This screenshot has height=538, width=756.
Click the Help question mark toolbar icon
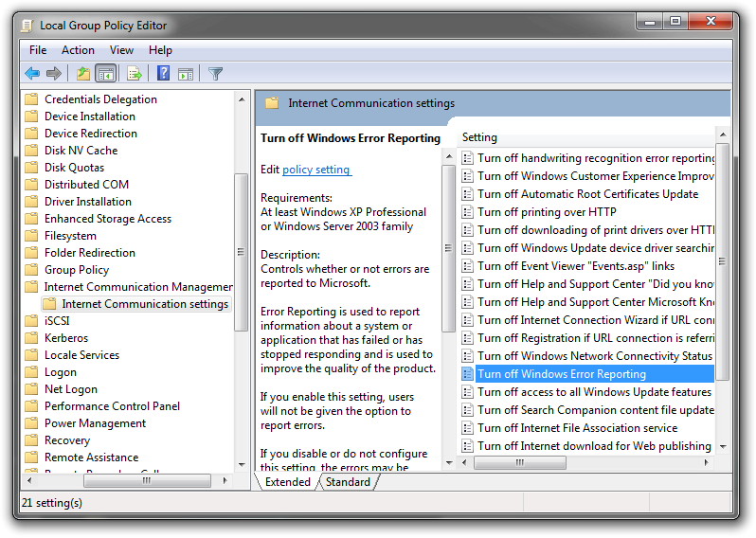163,73
